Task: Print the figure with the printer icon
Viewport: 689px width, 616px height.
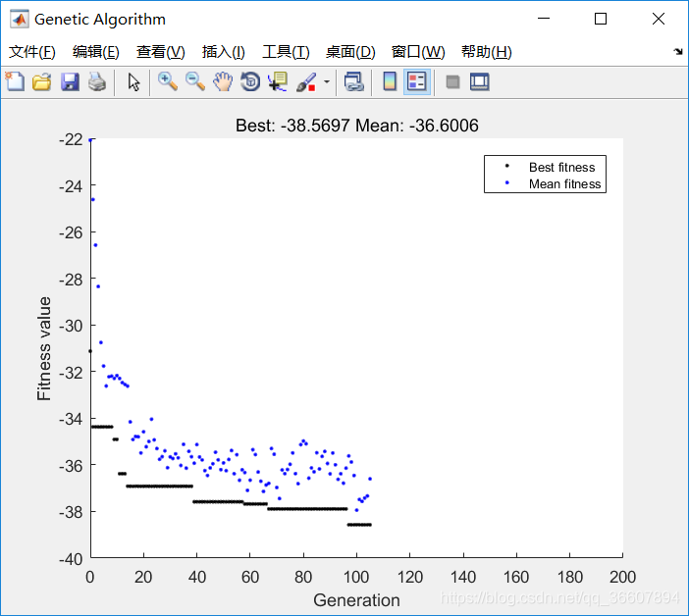Action: pos(97,82)
